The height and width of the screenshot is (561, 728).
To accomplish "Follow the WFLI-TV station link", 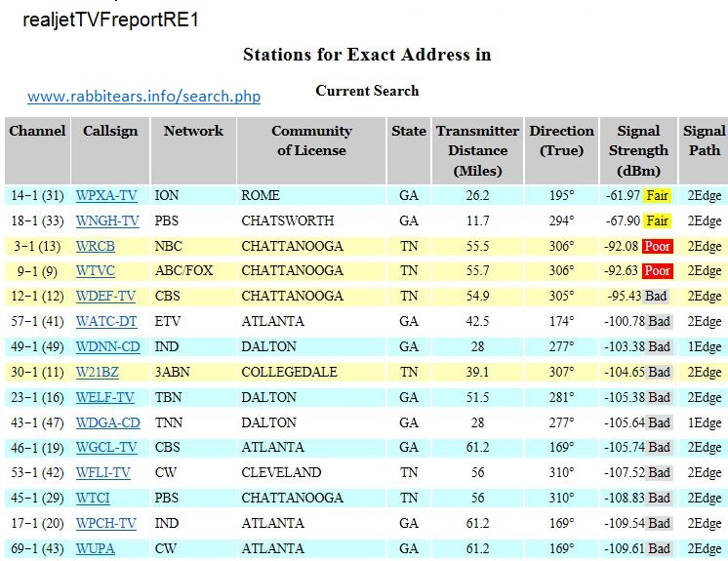I will 103,473.
